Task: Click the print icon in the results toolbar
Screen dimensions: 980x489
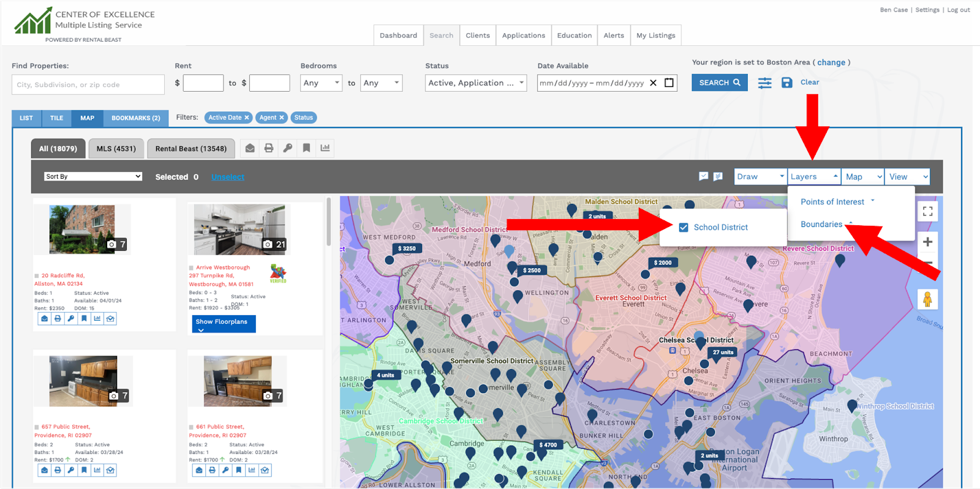Action: (269, 148)
